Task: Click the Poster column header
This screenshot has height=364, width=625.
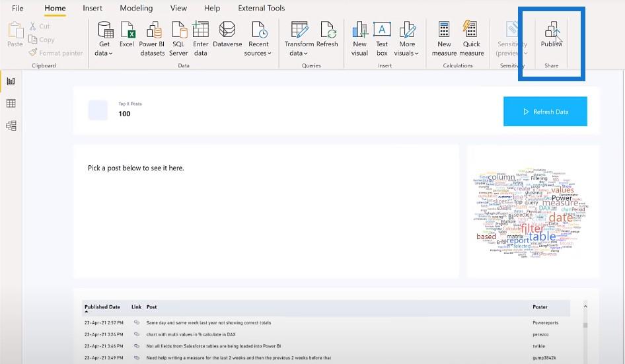Action: [540, 307]
